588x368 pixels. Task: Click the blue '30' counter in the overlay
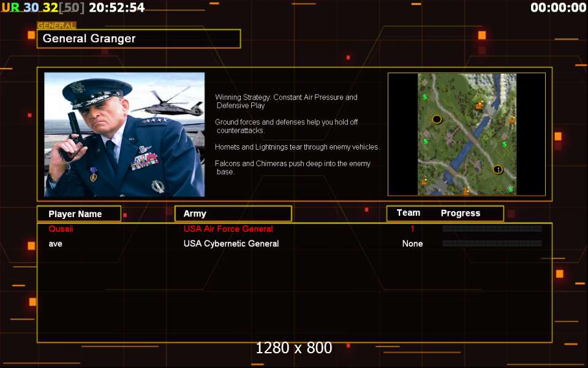[x=31, y=7]
